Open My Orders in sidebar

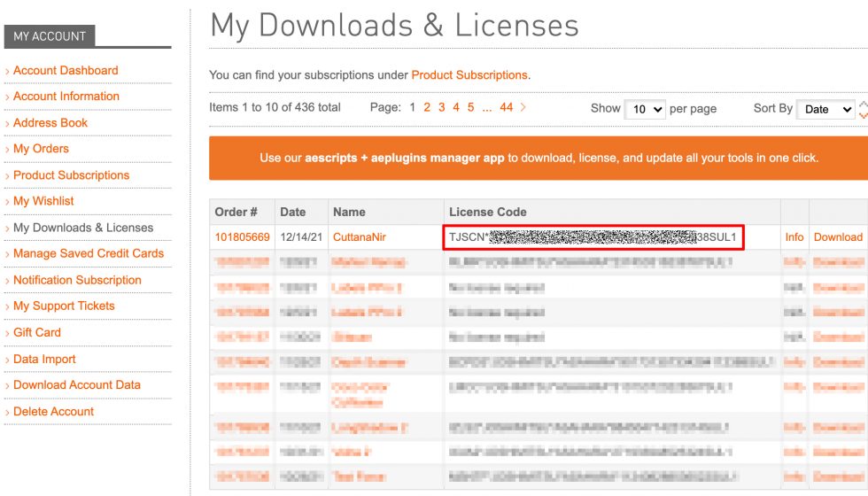tap(41, 149)
